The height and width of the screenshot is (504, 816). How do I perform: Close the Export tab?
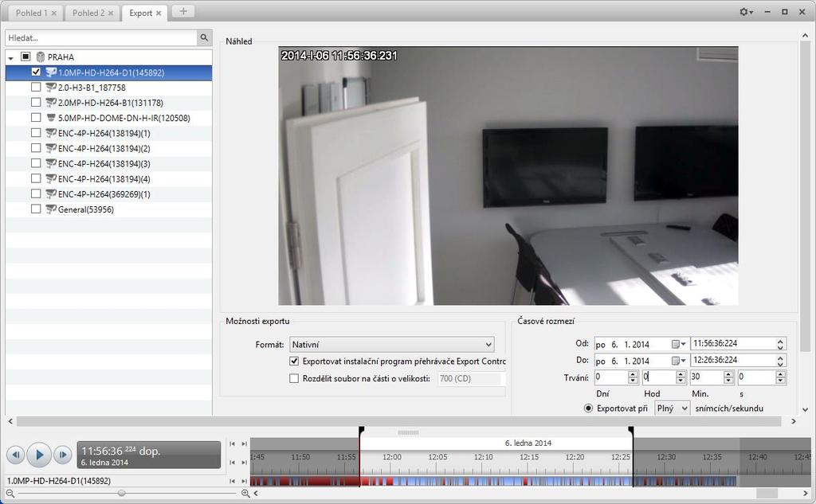click(159, 13)
